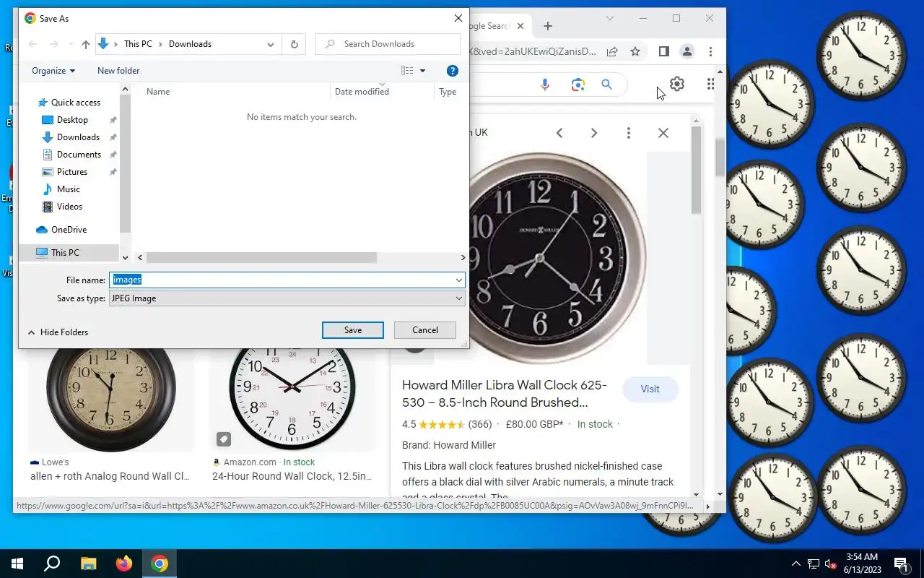The height and width of the screenshot is (578, 924).
Task: Toggle Chrome side panel icon
Action: pyautogui.click(x=664, y=51)
